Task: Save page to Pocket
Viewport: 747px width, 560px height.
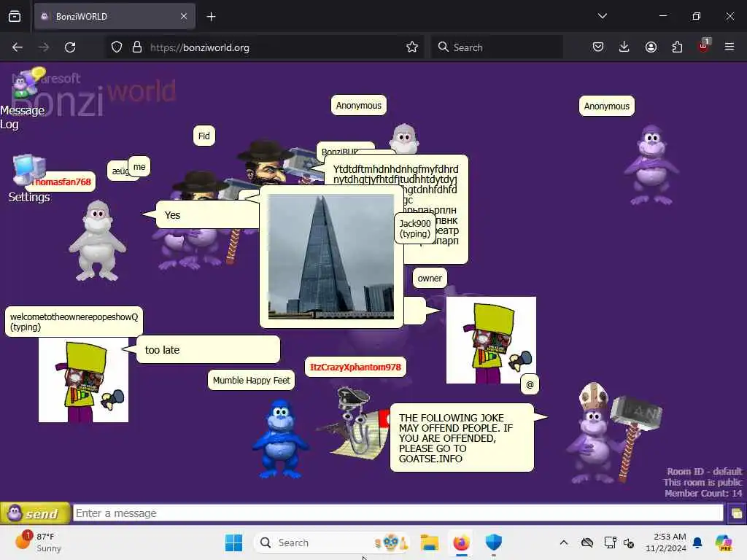Action: click(x=598, y=47)
